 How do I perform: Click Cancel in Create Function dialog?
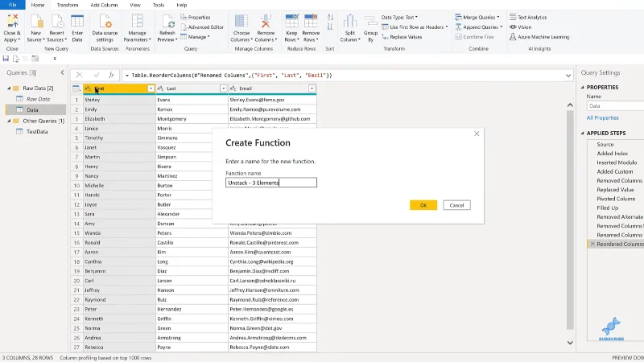pos(456,205)
